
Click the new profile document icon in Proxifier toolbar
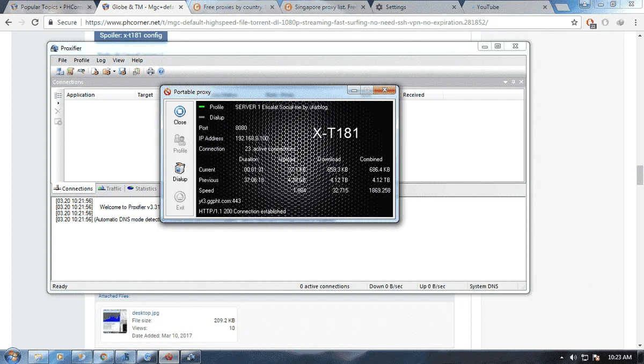pyautogui.click(x=95, y=71)
